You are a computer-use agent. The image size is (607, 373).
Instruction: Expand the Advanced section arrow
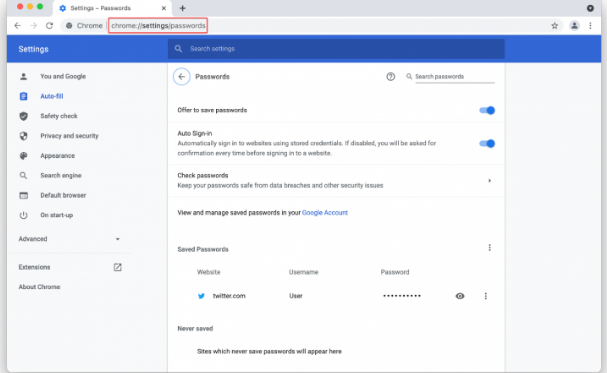[117, 239]
